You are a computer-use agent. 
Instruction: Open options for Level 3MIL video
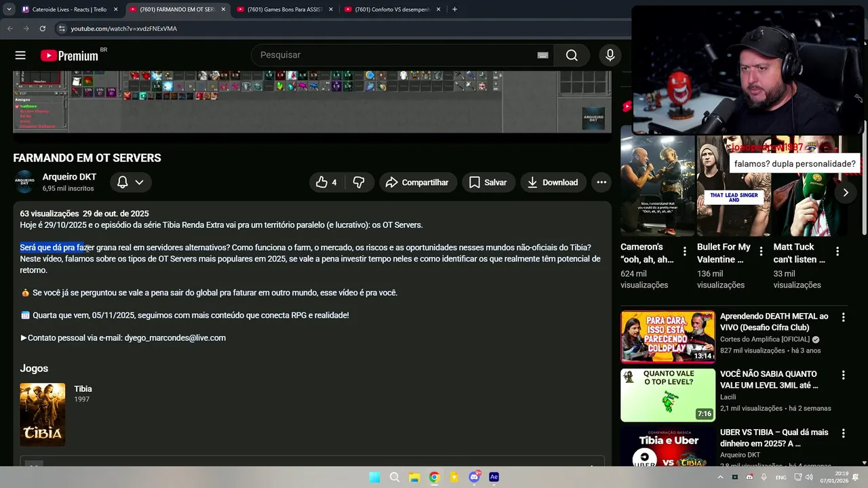point(843,375)
